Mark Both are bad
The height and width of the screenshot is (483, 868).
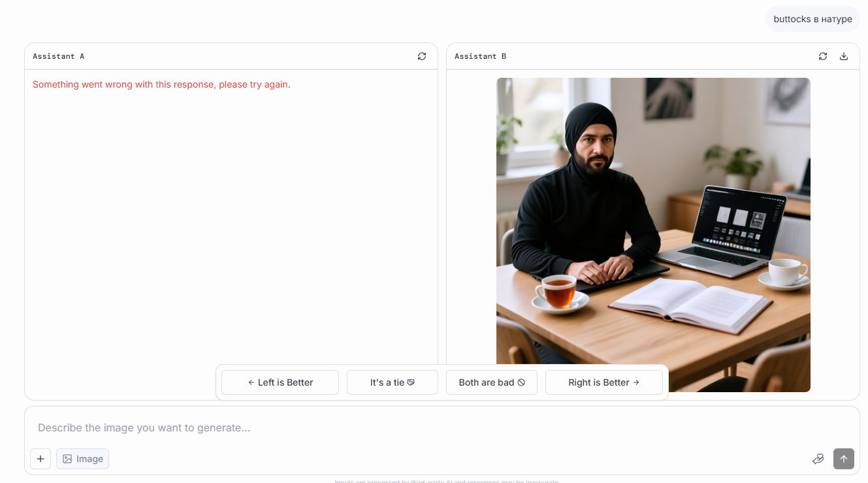(x=492, y=382)
